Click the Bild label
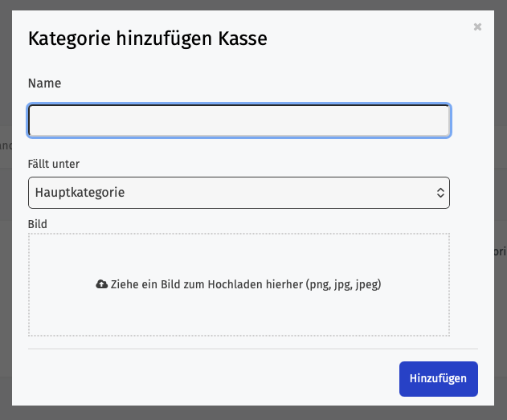This screenshot has width=507, height=420. pos(38,224)
